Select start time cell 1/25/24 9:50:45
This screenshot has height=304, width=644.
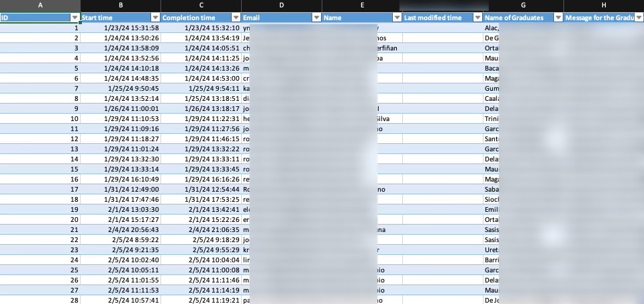tap(120, 89)
